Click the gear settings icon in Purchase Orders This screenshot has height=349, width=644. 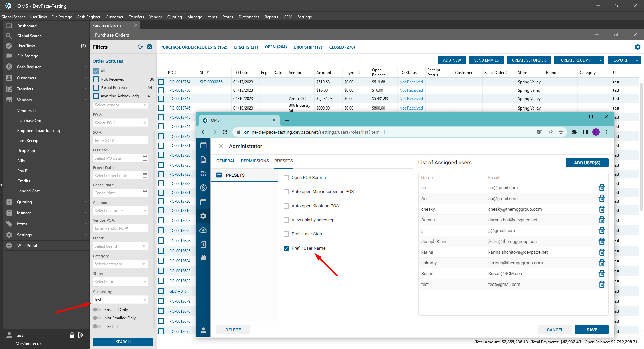pyautogui.click(x=637, y=47)
